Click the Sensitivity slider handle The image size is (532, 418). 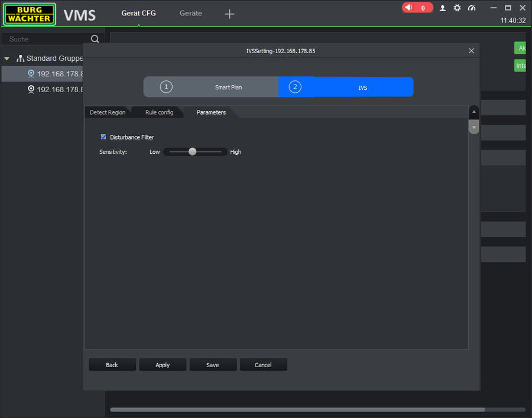click(x=192, y=152)
